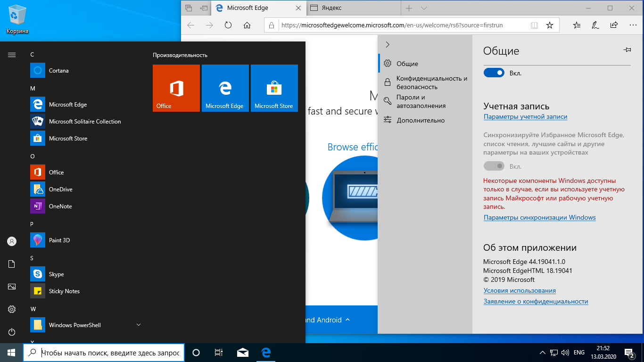Click the letter O header in app list
This screenshot has width=644, height=362.
pos(33,156)
